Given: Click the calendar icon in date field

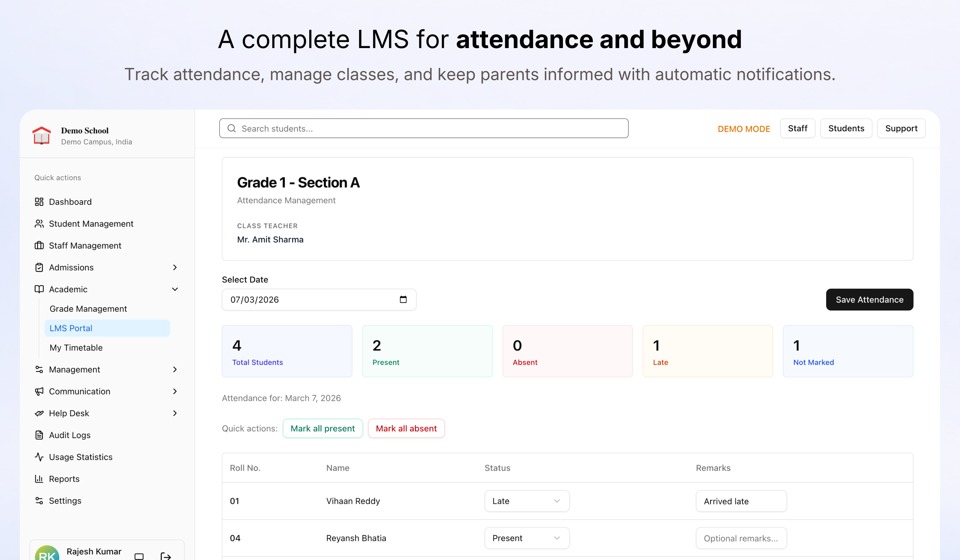Looking at the screenshot, I should 403,300.
